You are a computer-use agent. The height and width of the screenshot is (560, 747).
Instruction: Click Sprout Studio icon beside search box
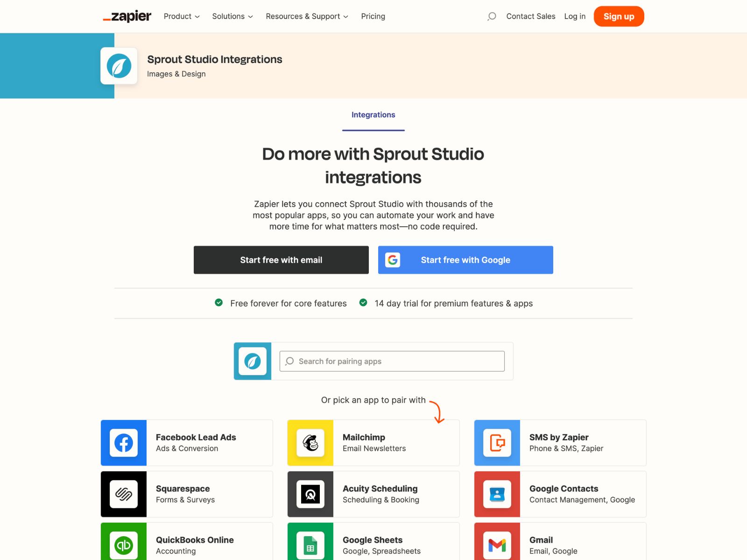pos(253,361)
